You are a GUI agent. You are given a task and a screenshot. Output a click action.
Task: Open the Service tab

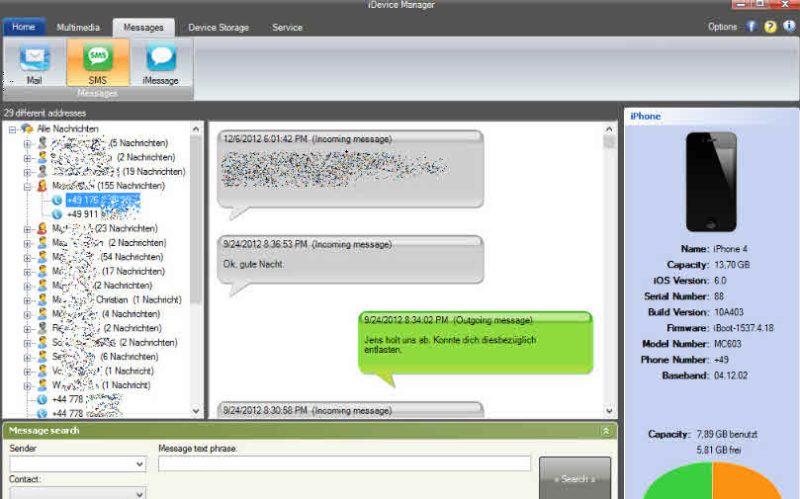tap(287, 28)
